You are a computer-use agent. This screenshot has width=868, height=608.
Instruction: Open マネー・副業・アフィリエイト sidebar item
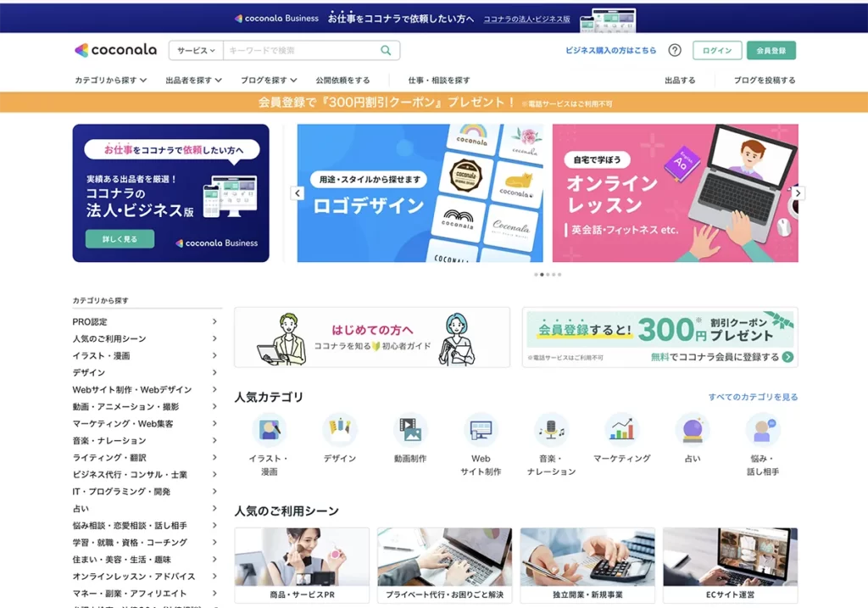click(x=145, y=594)
